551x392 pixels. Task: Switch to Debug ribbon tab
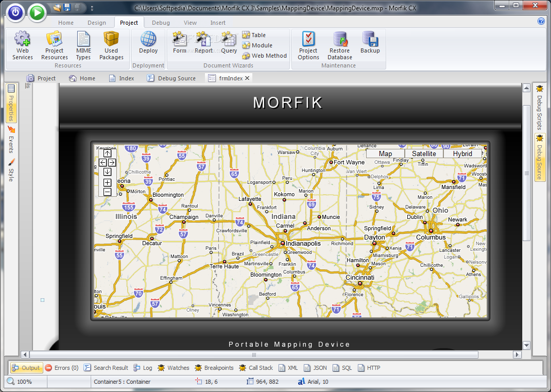pyautogui.click(x=161, y=23)
